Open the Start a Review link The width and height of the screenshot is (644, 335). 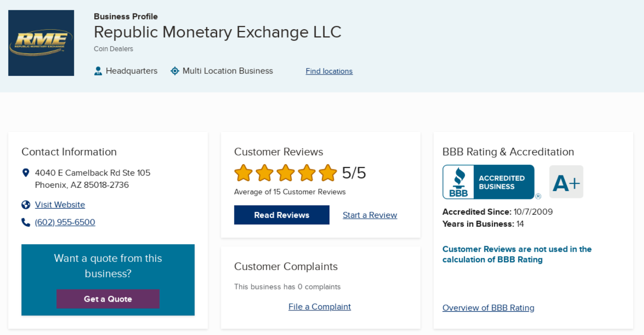point(369,215)
